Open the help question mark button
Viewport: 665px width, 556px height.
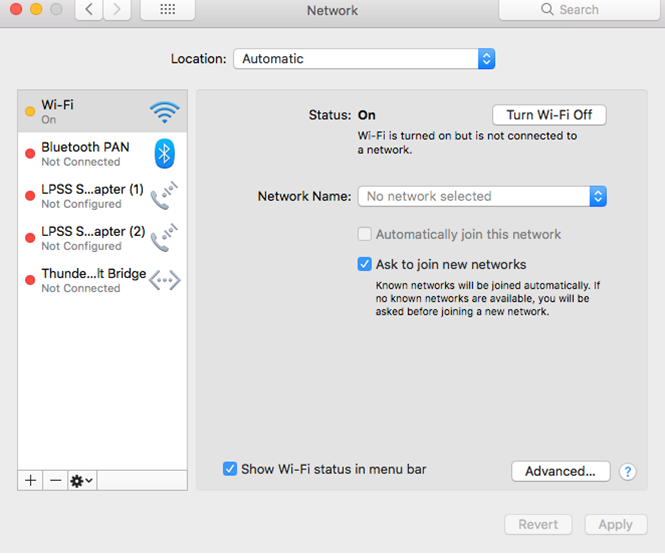pyautogui.click(x=628, y=471)
